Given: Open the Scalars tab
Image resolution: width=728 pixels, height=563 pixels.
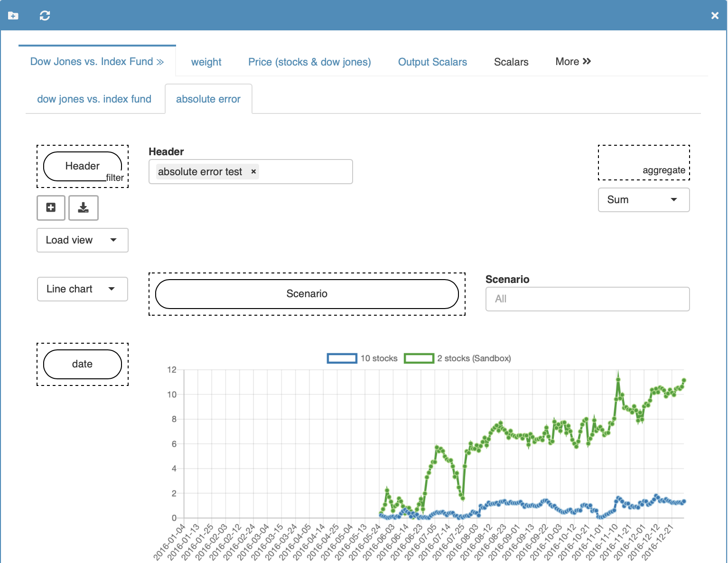Looking at the screenshot, I should [511, 62].
